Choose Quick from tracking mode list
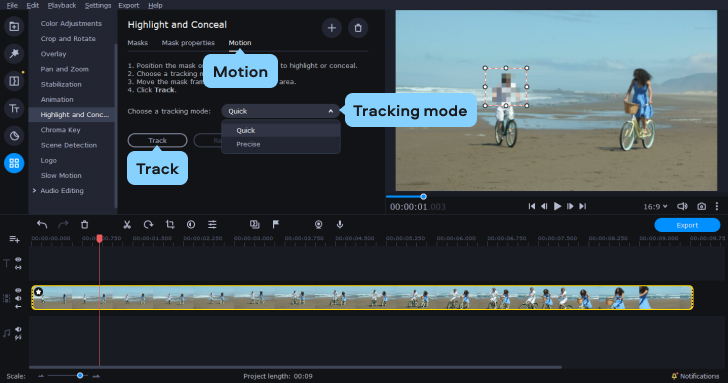This screenshot has height=383, width=728. click(280, 130)
